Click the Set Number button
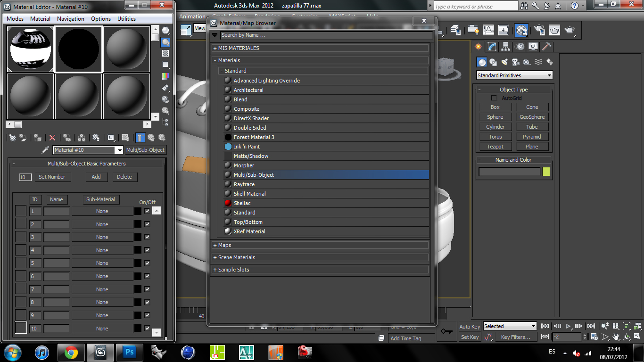This screenshot has height=362, width=644. click(x=52, y=177)
